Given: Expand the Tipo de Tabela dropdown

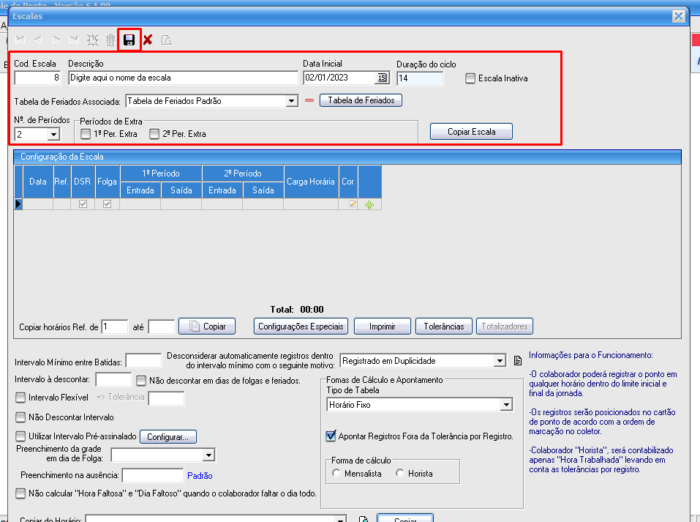Looking at the screenshot, I should [x=506, y=405].
